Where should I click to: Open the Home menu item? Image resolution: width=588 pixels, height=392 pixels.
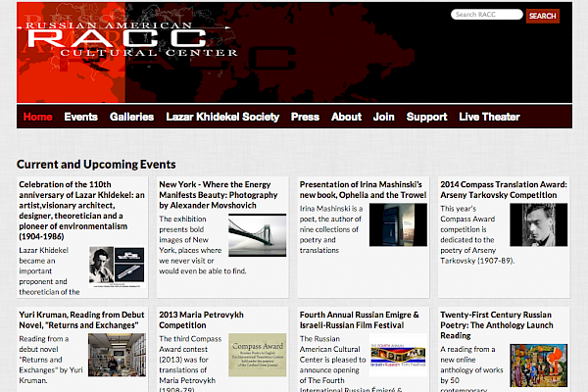pyautogui.click(x=37, y=117)
